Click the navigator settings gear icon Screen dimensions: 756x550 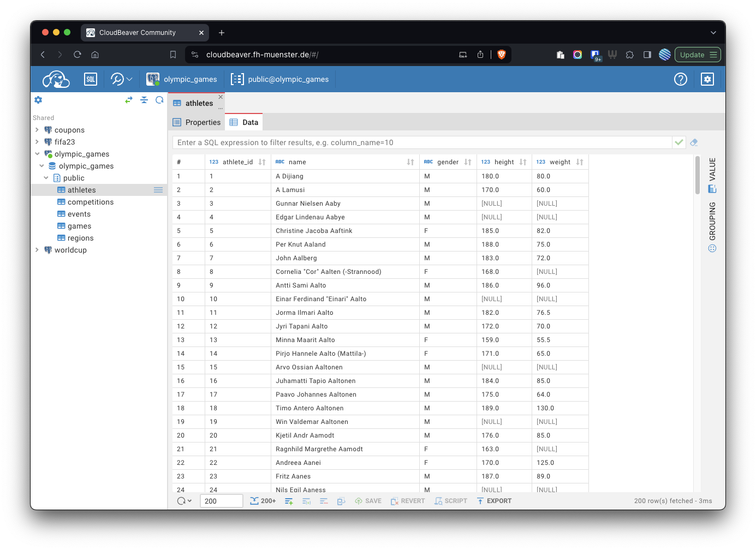pos(38,100)
